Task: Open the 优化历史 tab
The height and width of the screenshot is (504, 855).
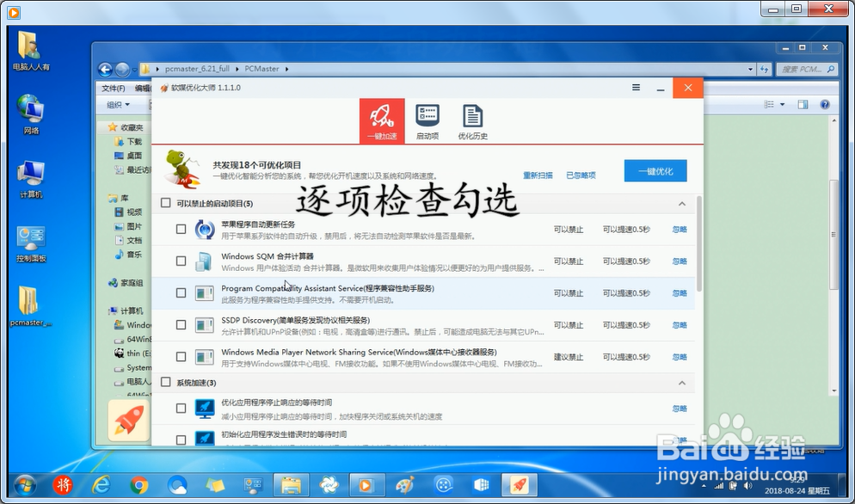Action: (x=472, y=122)
